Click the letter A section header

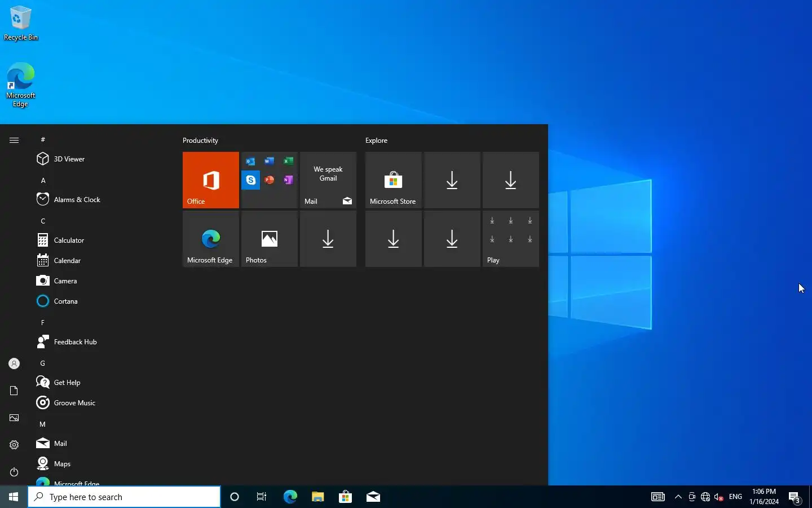coord(43,181)
